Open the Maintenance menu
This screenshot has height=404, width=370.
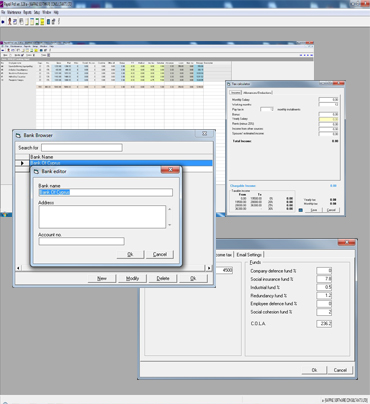[x=14, y=12]
